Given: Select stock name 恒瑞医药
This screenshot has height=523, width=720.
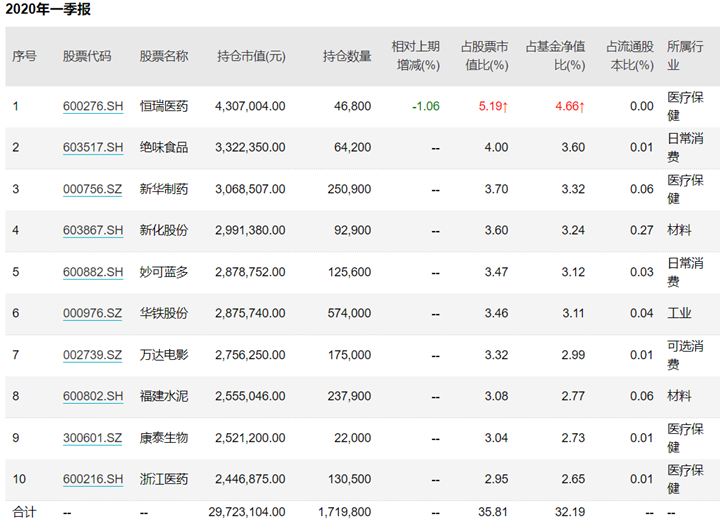Looking at the screenshot, I should pyautogui.click(x=164, y=106).
